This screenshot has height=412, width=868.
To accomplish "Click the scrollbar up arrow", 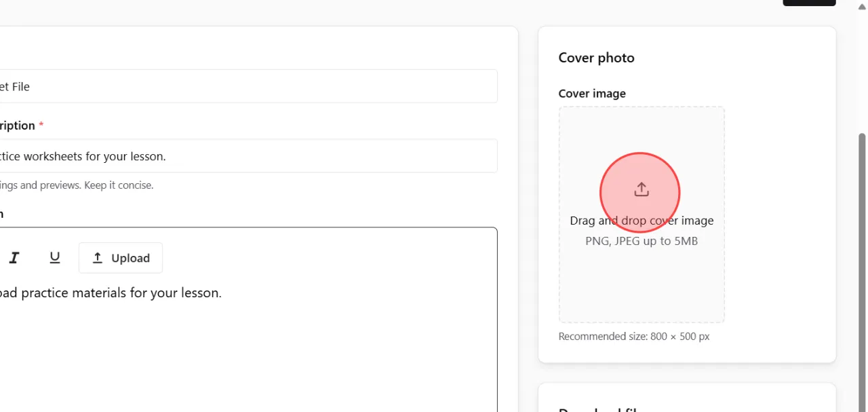I will point(863,6).
